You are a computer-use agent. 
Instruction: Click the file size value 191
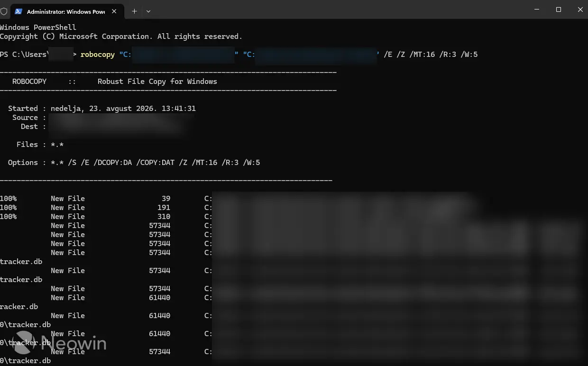pyautogui.click(x=164, y=208)
